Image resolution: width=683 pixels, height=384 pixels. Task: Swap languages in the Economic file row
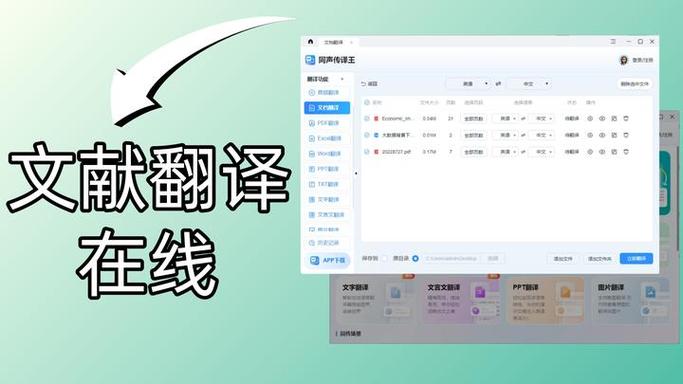(523, 118)
